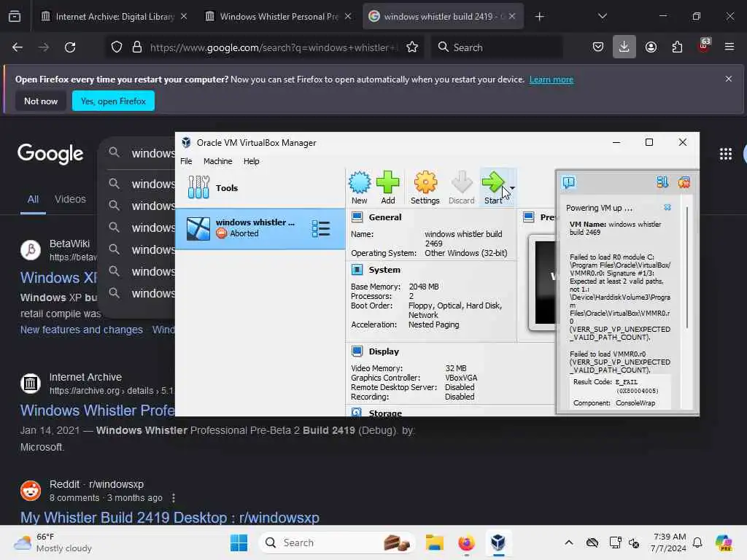Show hidden system tray icons chevron
The image size is (747, 560).
(569, 542)
